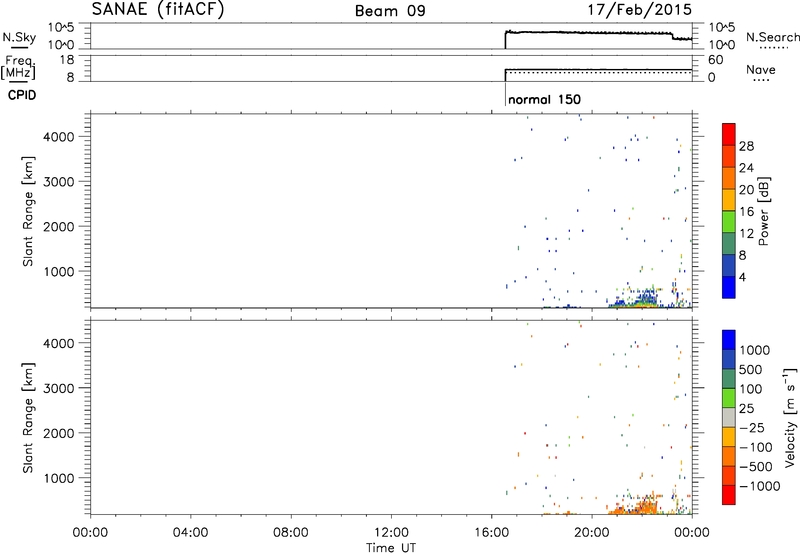
Task: Click the 20:00 time tick label
Action: 592,533
